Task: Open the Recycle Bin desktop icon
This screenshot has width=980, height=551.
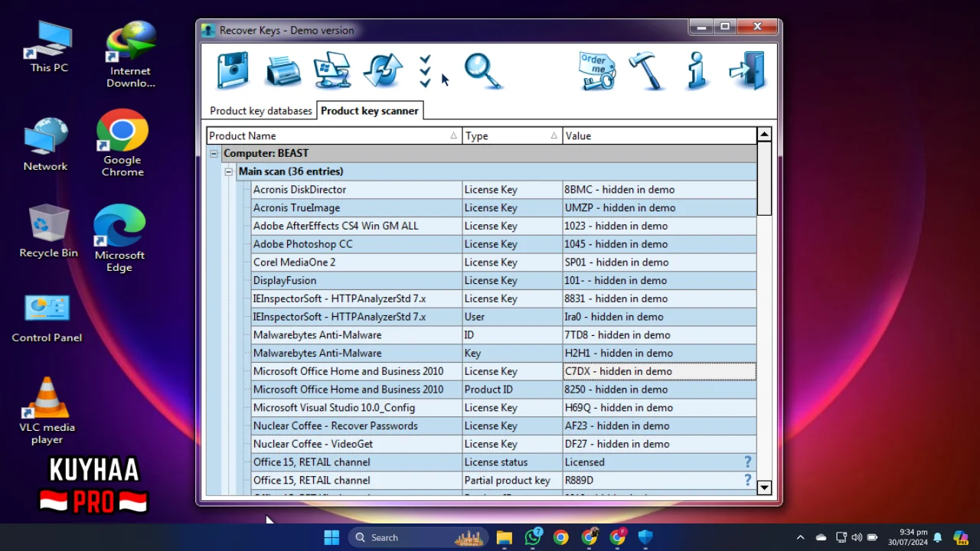Action: [48, 231]
